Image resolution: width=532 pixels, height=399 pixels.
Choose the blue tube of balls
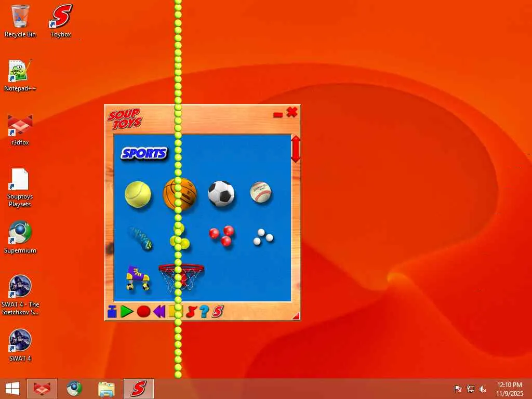point(141,238)
